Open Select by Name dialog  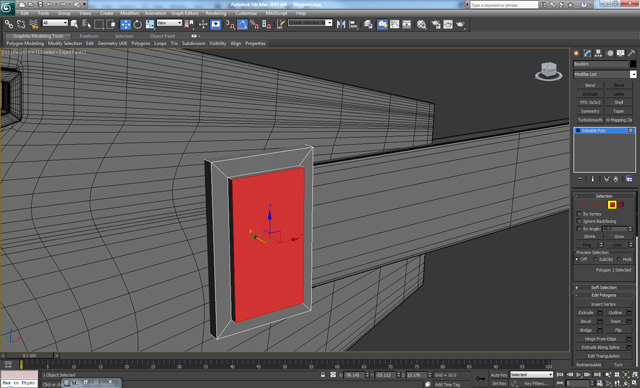(86, 24)
